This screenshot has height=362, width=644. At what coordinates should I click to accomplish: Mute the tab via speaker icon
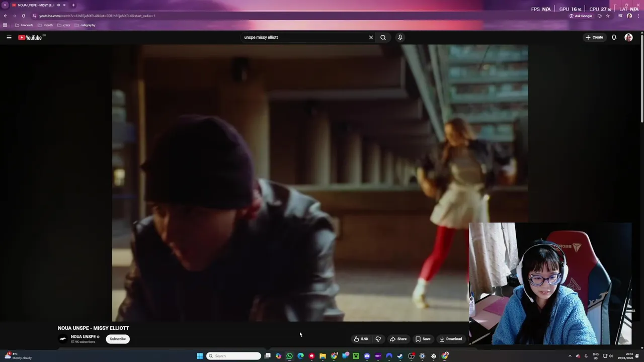point(58,5)
